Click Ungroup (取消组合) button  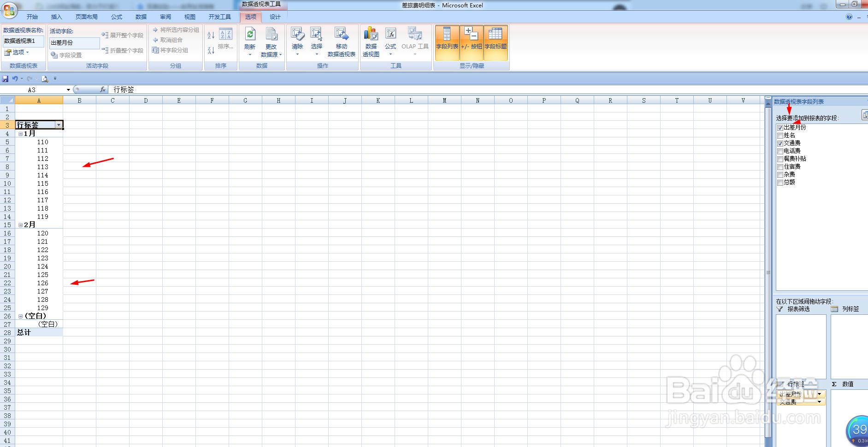167,40
